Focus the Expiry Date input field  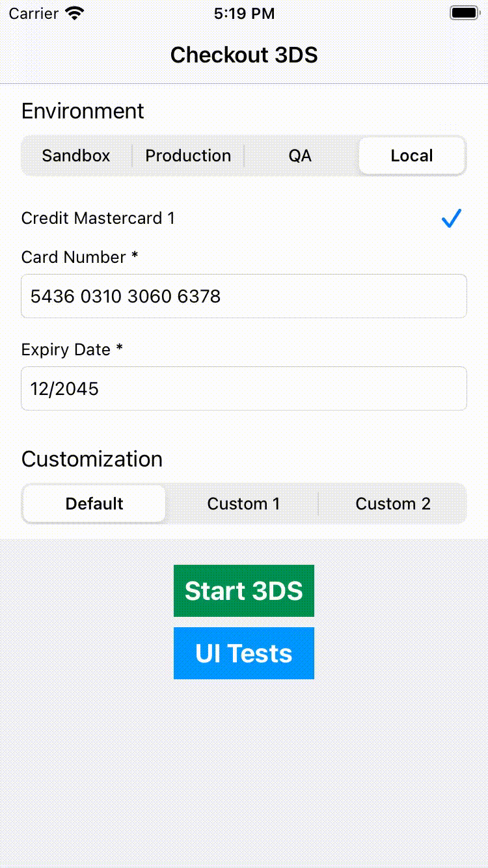pyautogui.click(x=244, y=388)
